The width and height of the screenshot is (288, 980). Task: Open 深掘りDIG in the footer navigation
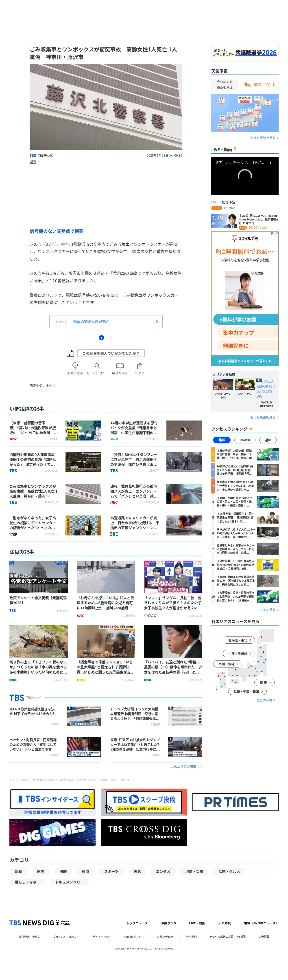168,923
